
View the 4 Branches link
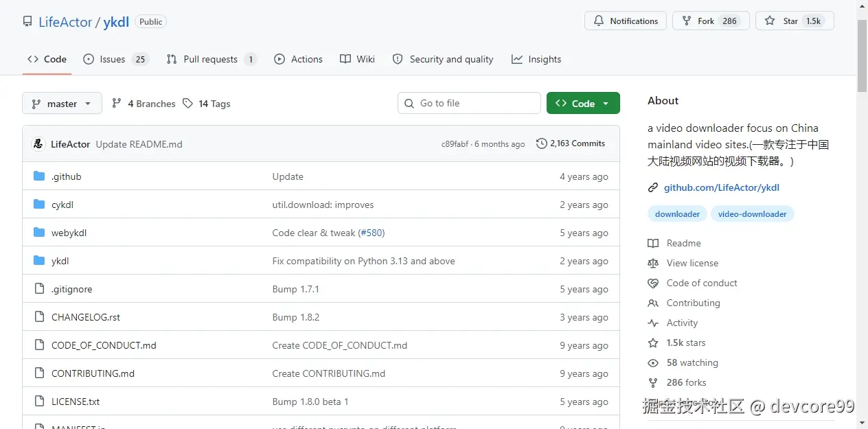click(x=144, y=104)
